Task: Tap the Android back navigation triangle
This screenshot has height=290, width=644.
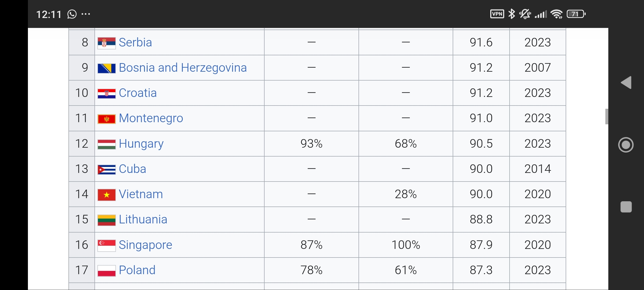Action: 626,82
